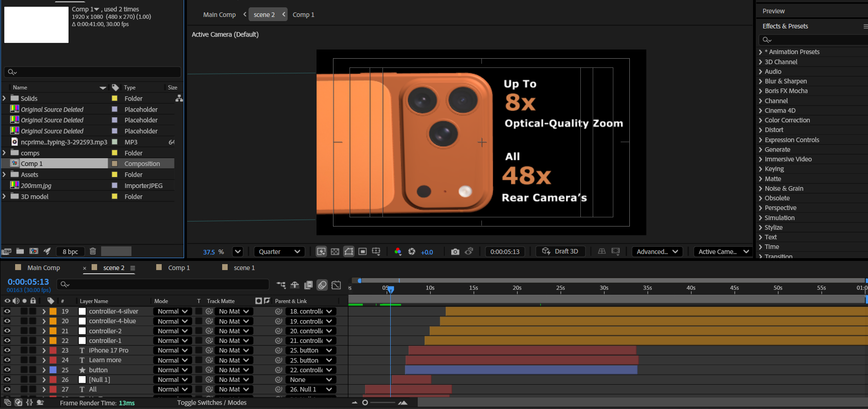
Task: Toggle the transparency grid in viewer
Action: [335, 252]
